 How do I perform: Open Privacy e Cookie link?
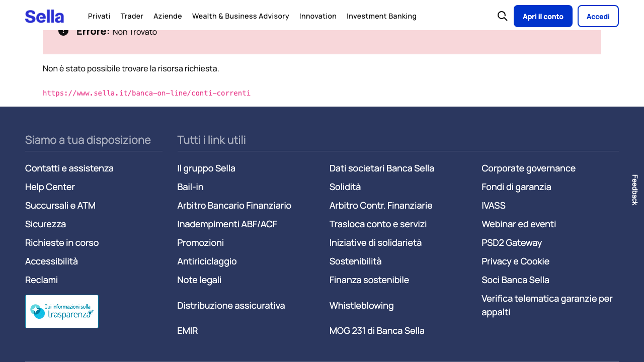(x=515, y=261)
